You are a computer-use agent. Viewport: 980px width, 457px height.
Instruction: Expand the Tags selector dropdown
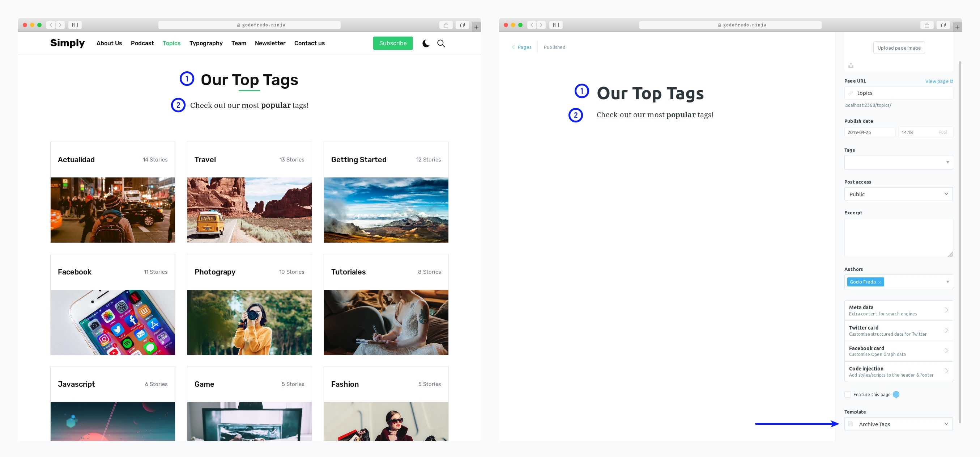click(898, 162)
